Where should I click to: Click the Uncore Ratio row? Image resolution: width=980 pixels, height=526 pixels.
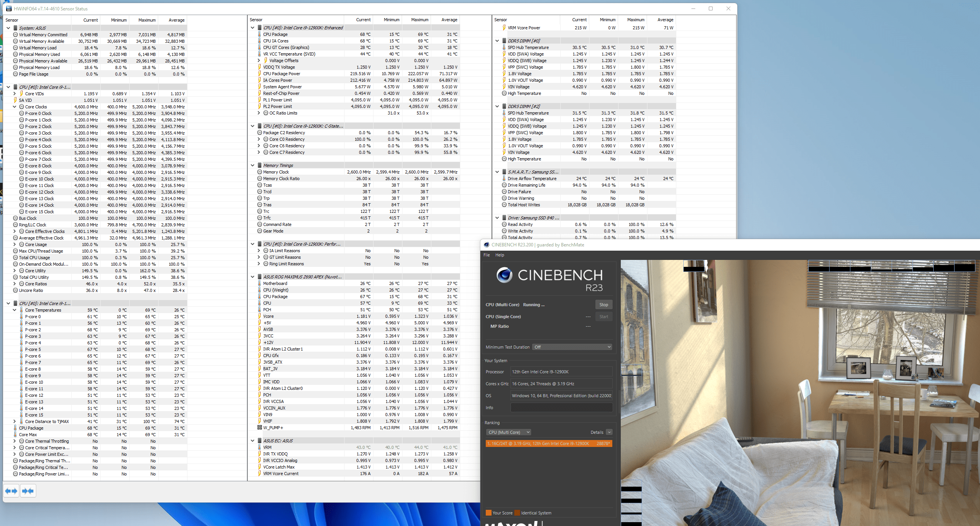point(95,290)
